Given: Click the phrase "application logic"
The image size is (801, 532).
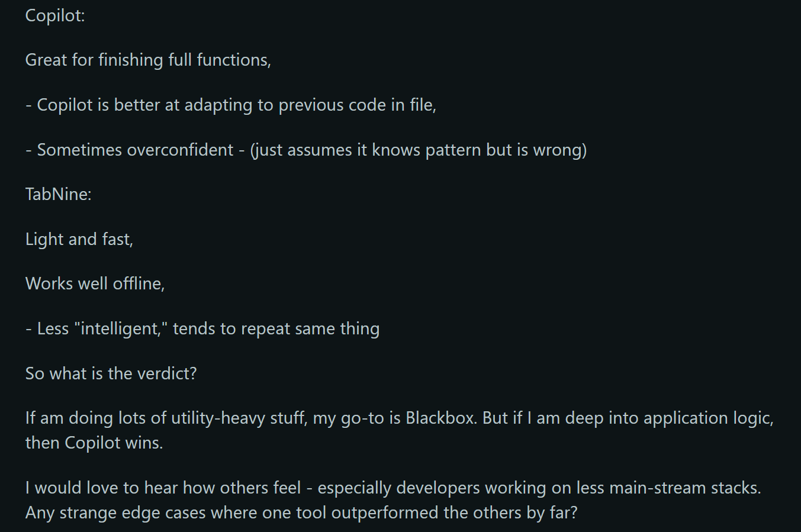Looking at the screenshot, I should click(708, 418).
